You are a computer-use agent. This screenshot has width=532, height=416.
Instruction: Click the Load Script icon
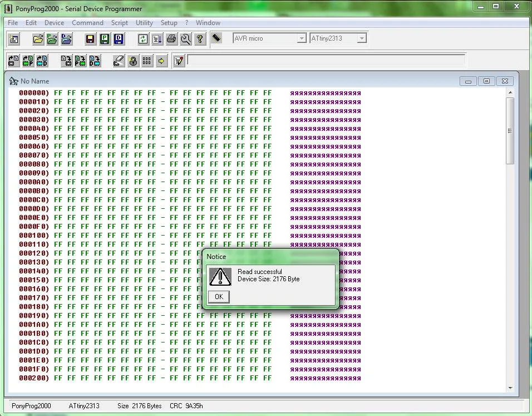coord(157,39)
